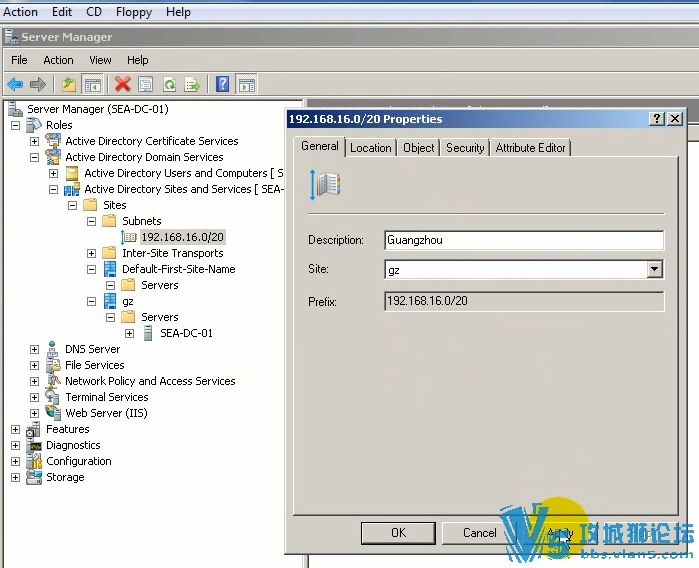The height and width of the screenshot is (568, 699).
Task: Open the Site dropdown arrow
Action: click(x=654, y=269)
